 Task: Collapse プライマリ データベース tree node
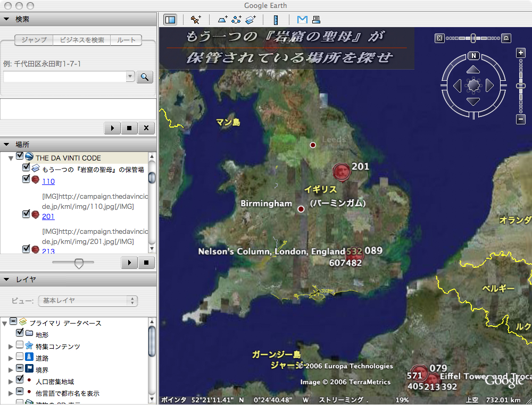click(x=4, y=323)
